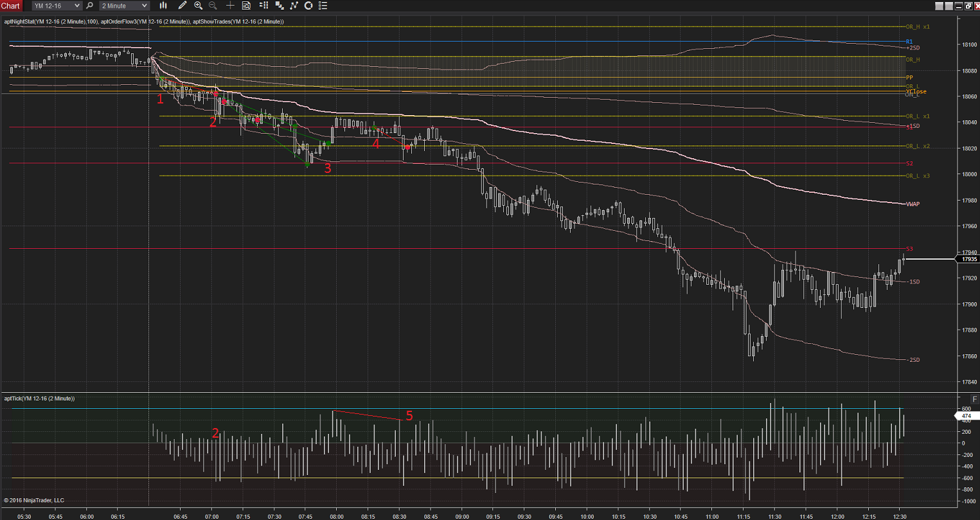Minimize the chart window

(959, 6)
